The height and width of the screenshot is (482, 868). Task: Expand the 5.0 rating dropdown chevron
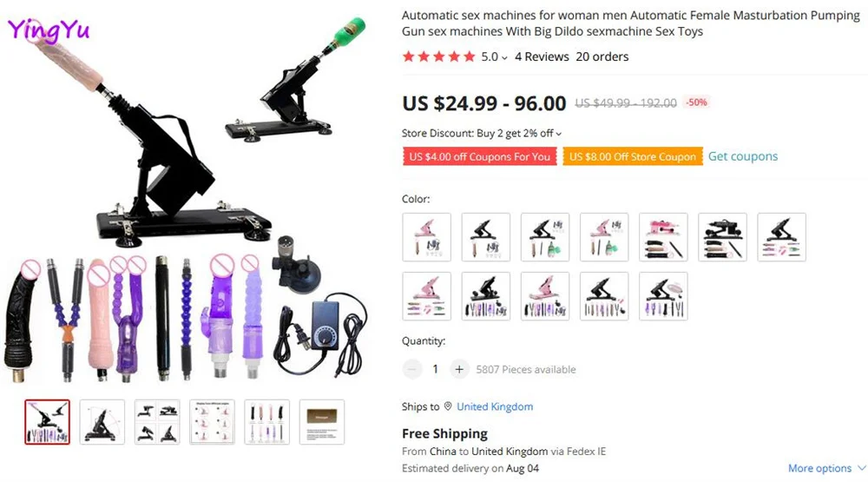(x=504, y=57)
